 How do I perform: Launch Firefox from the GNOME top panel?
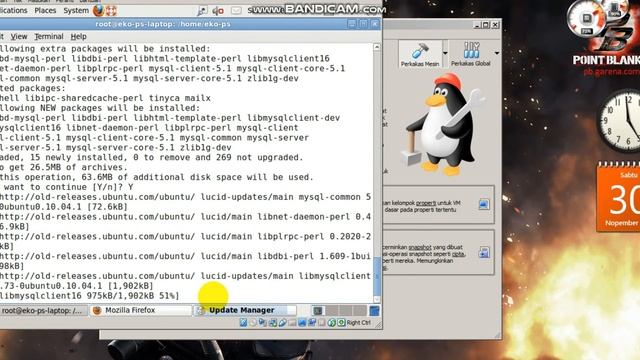[x=98, y=10]
